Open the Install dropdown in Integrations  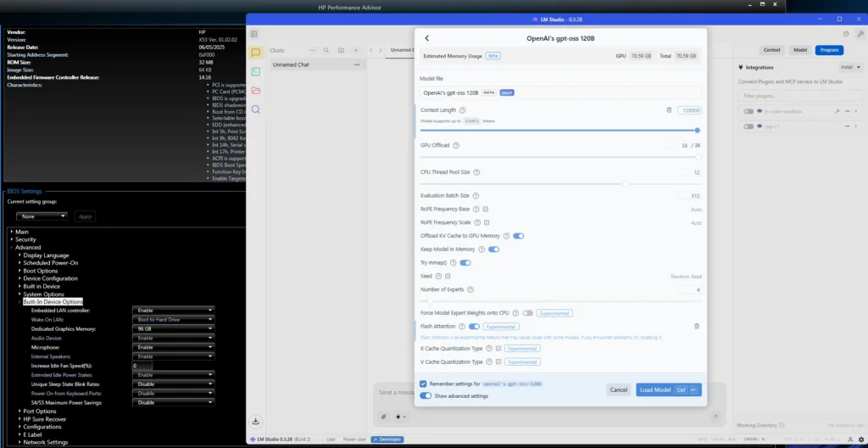coord(848,67)
